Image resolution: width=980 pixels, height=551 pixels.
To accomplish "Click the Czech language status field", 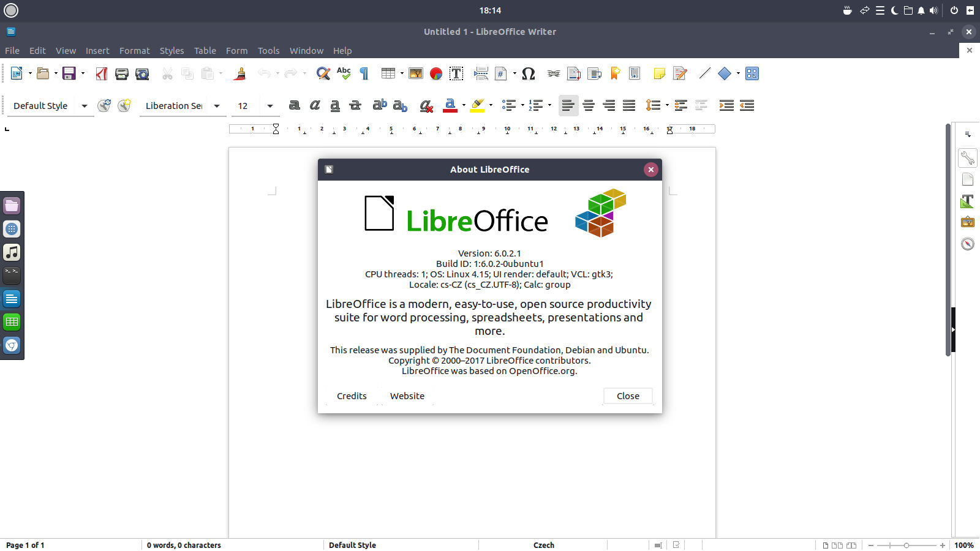I will click(543, 545).
